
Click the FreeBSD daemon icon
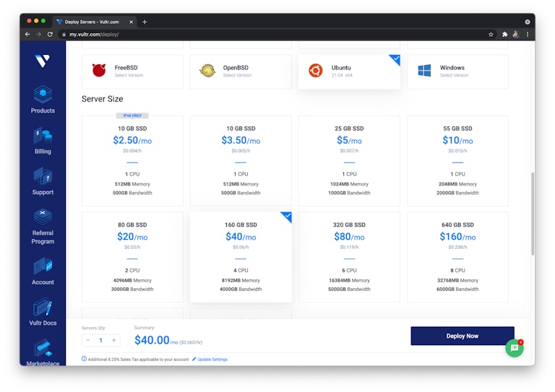[99, 70]
